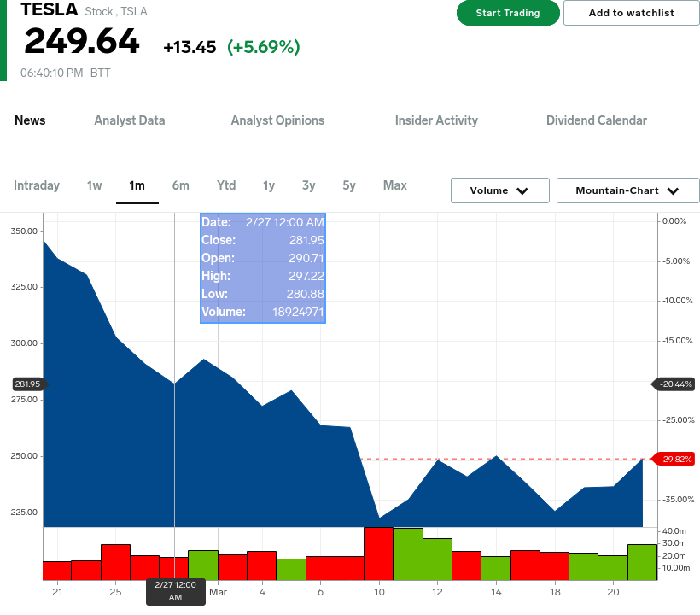Click the 350.00 price axis label
The height and width of the screenshot is (615, 700).
point(24,231)
